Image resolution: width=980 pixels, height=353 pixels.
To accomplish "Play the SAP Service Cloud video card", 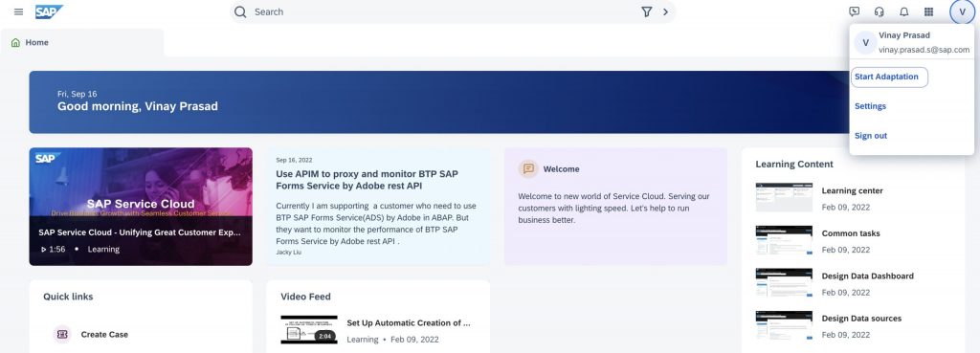I will click(x=141, y=207).
